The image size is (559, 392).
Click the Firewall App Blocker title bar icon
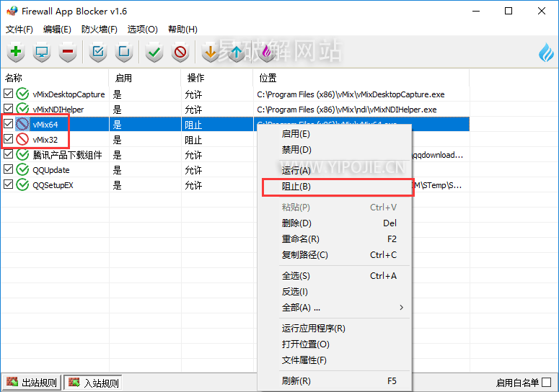click(12, 11)
